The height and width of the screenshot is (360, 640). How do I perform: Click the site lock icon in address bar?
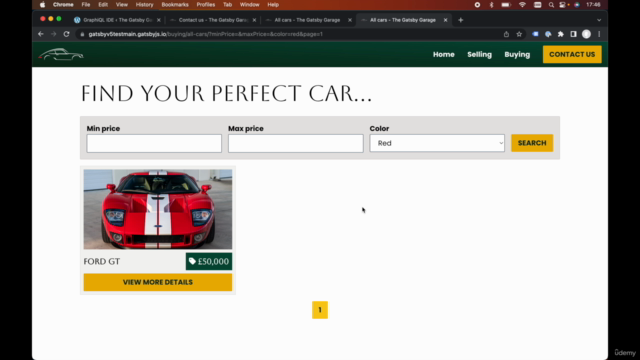click(x=82, y=34)
